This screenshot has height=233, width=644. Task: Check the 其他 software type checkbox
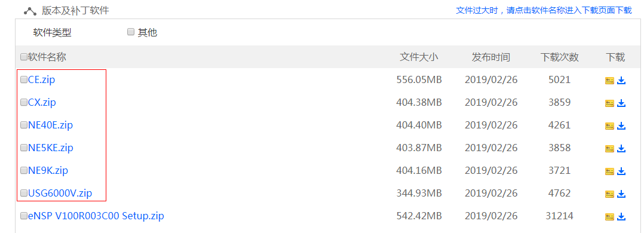pos(131,32)
